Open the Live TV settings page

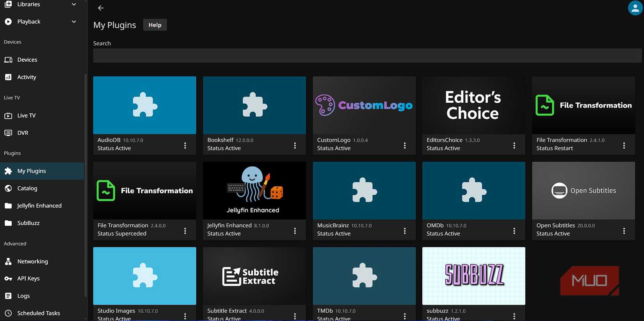coord(42,116)
